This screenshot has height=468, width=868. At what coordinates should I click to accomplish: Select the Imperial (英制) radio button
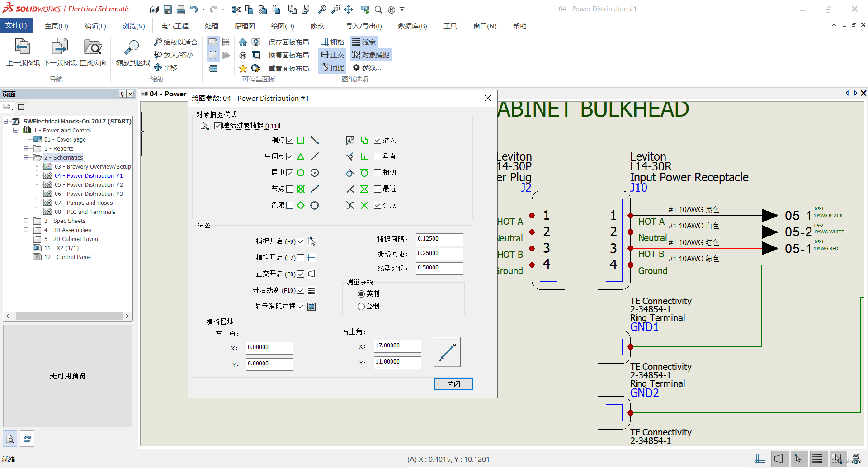[361, 294]
